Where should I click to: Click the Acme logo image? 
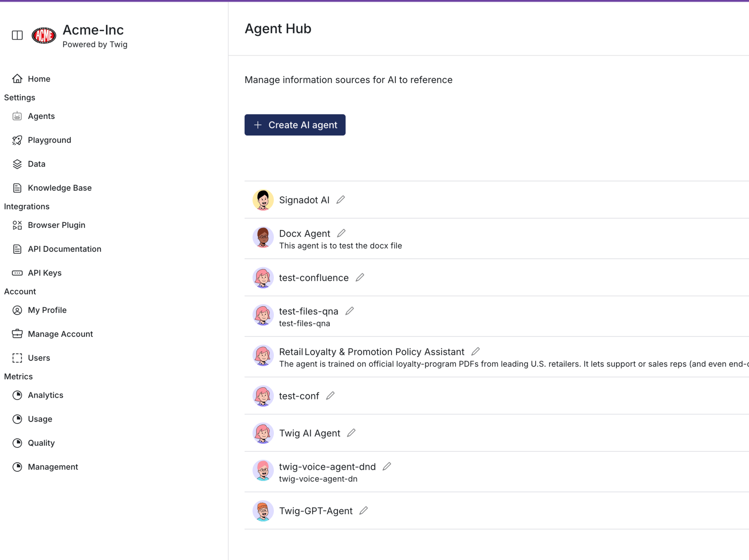point(44,35)
